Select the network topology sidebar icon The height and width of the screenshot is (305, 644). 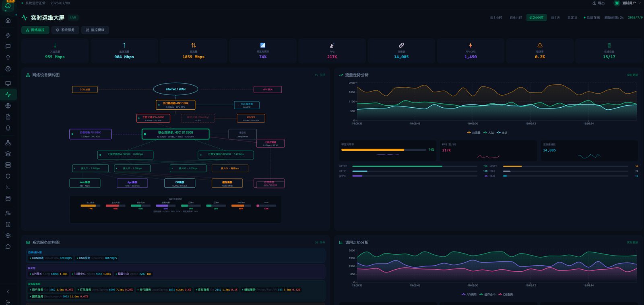8,143
